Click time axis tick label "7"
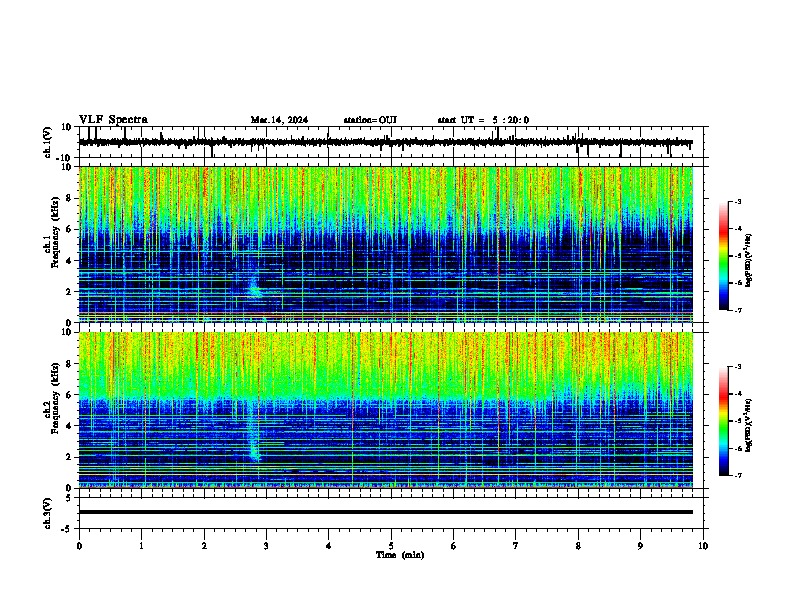Viewport: 792px width, 612px height. [516, 546]
